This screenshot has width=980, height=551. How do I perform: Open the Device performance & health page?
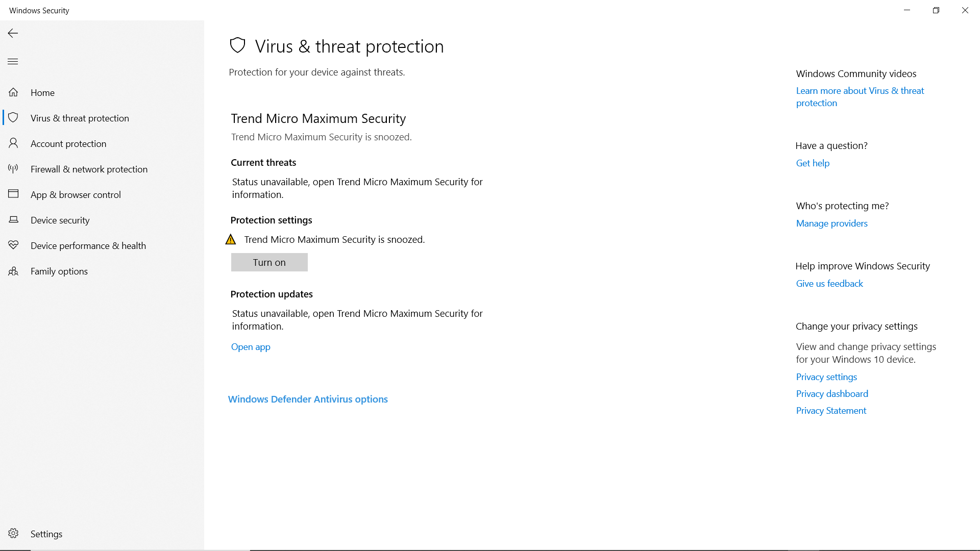(88, 245)
